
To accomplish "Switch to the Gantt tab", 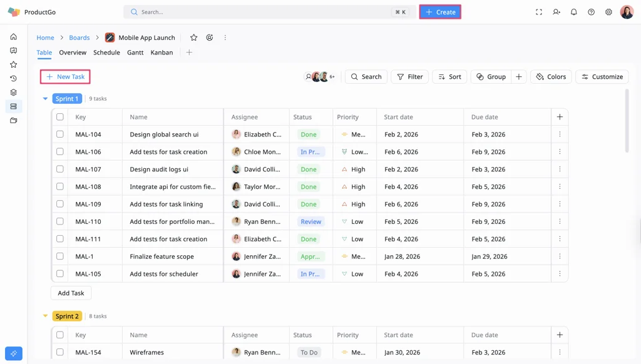I will point(135,53).
